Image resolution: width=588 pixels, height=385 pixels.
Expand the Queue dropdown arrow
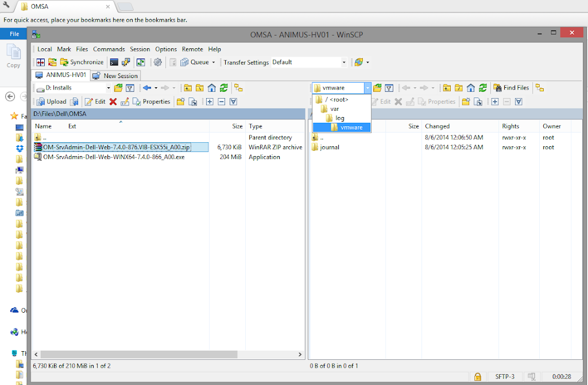point(214,62)
